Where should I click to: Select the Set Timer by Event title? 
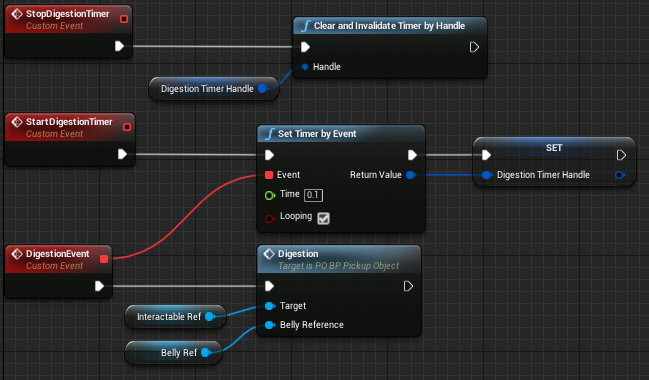[x=317, y=134]
